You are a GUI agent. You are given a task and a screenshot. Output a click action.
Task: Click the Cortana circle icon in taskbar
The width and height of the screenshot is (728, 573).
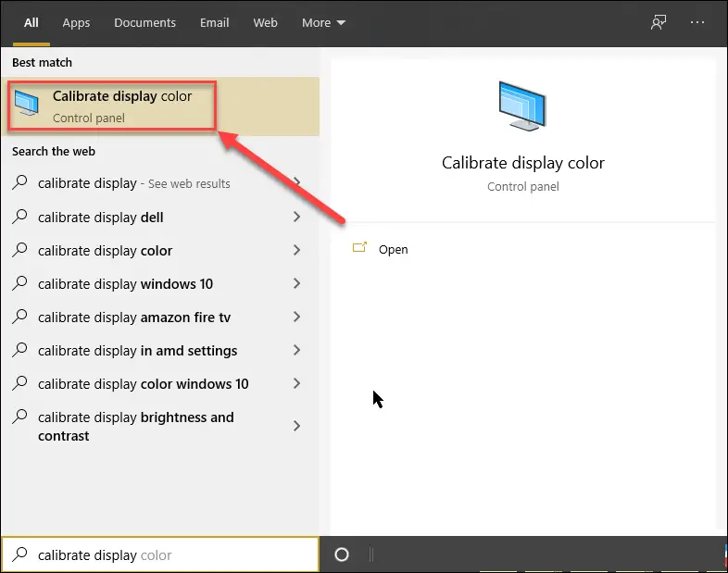click(x=342, y=554)
